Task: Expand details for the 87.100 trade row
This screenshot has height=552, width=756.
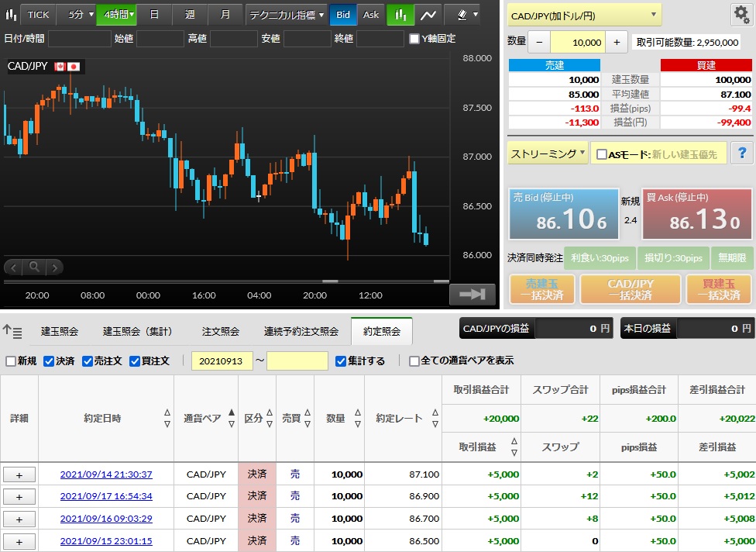Action: click(x=19, y=474)
